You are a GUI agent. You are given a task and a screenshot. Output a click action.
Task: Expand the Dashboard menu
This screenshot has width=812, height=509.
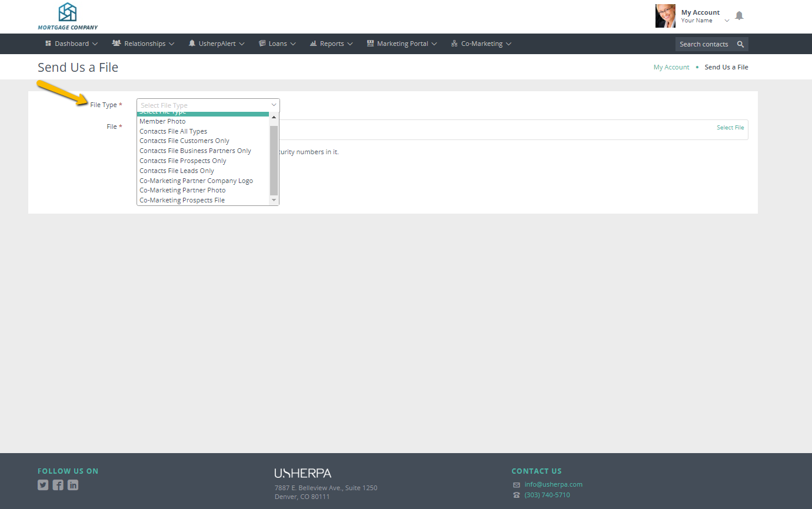pos(71,44)
